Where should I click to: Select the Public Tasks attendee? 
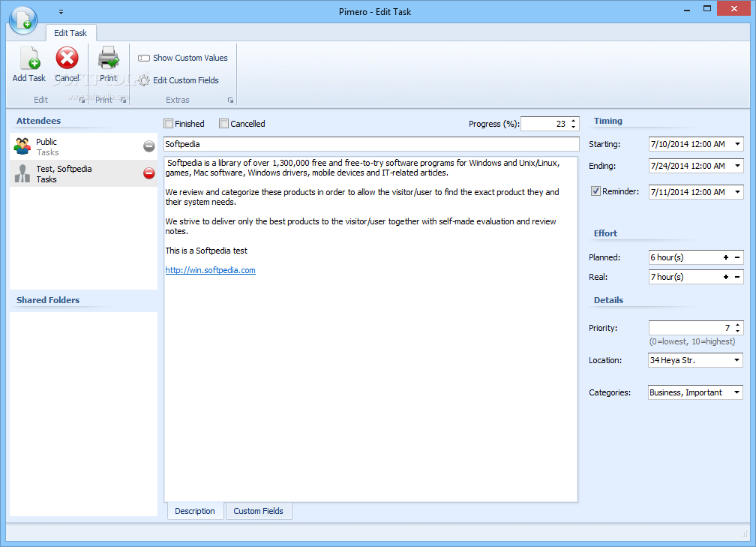point(83,146)
